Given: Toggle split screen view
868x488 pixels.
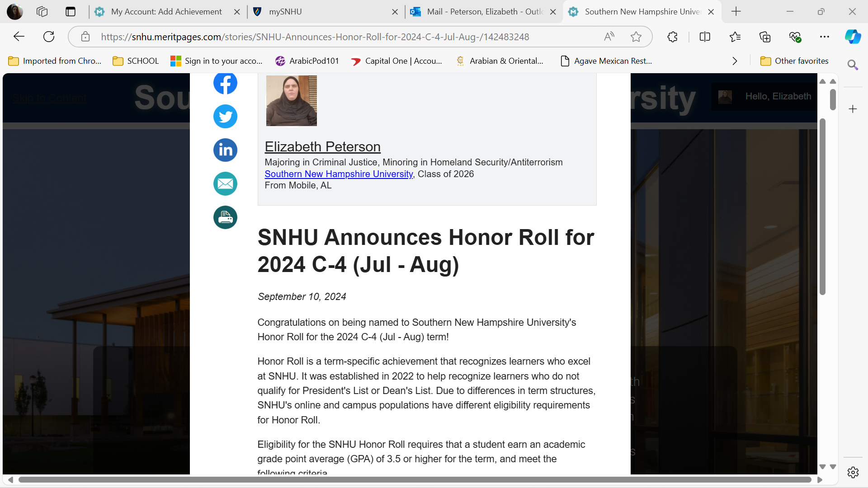Looking at the screenshot, I should pyautogui.click(x=705, y=37).
